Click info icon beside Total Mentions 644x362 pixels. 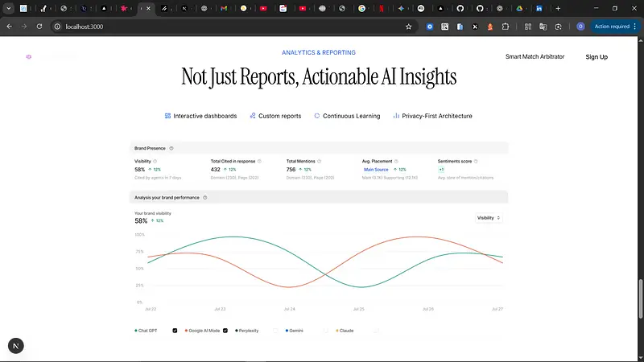[x=320, y=161]
